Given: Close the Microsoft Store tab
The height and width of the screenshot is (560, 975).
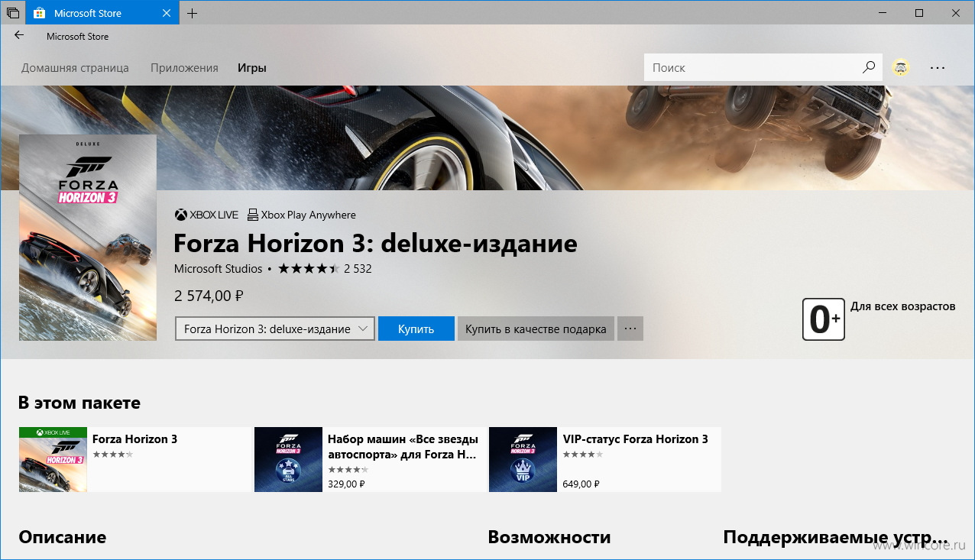Looking at the screenshot, I should 167,13.
